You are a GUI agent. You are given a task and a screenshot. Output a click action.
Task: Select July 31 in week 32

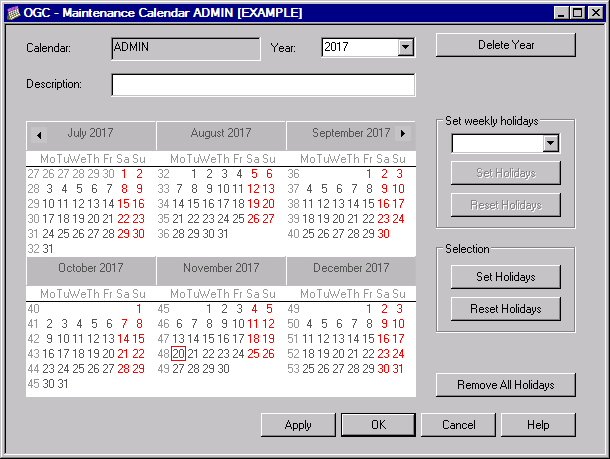click(48, 249)
